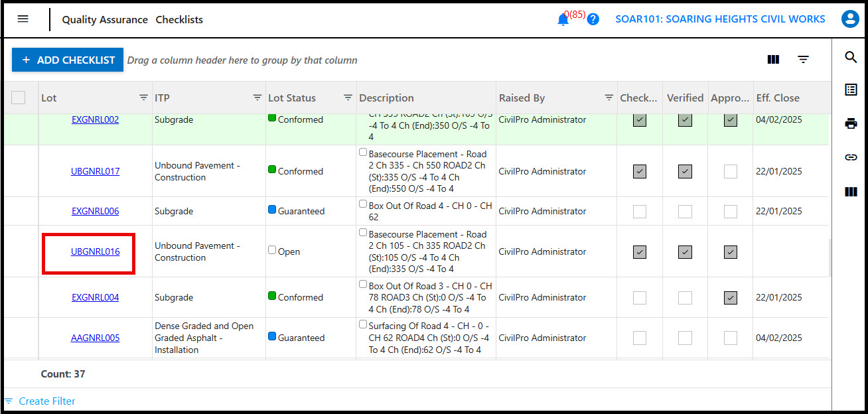Click the search icon in right sidebar

(851, 58)
